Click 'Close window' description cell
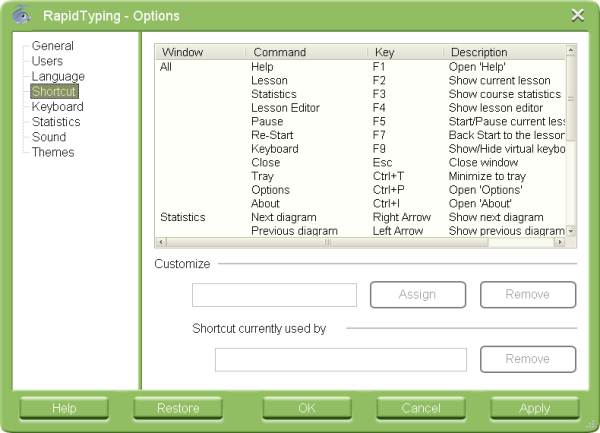This screenshot has width=600, height=433. [483, 163]
